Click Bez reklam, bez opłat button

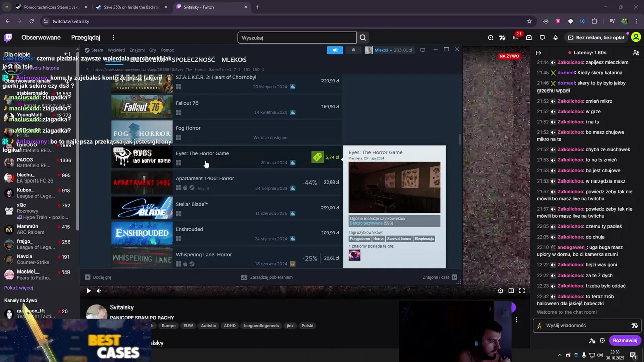click(x=596, y=38)
